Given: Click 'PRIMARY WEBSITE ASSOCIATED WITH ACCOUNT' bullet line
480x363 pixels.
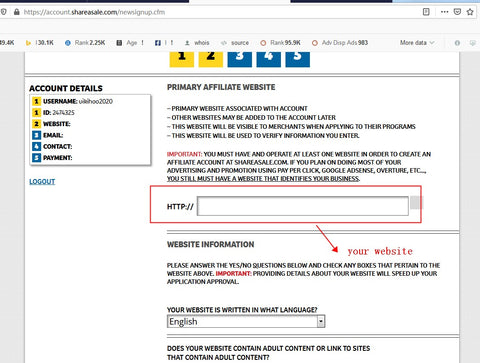Looking at the screenshot, I should tap(237, 109).
